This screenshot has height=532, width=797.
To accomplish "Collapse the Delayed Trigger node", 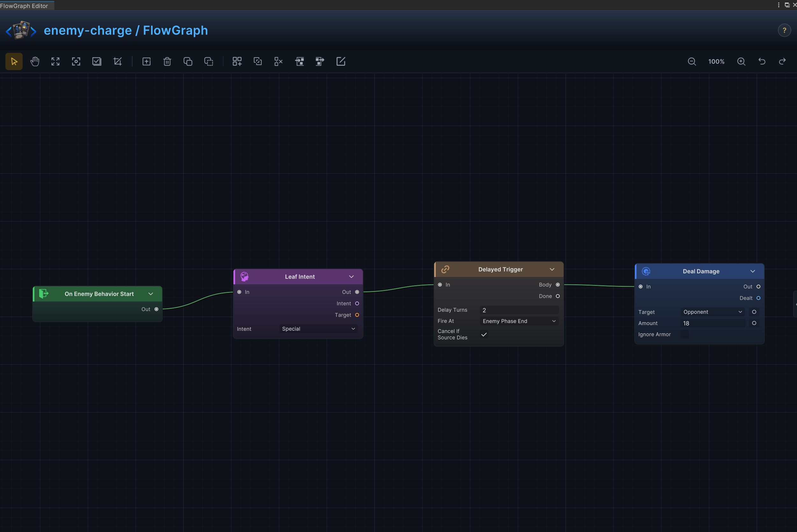I will (x=552, y=269).
